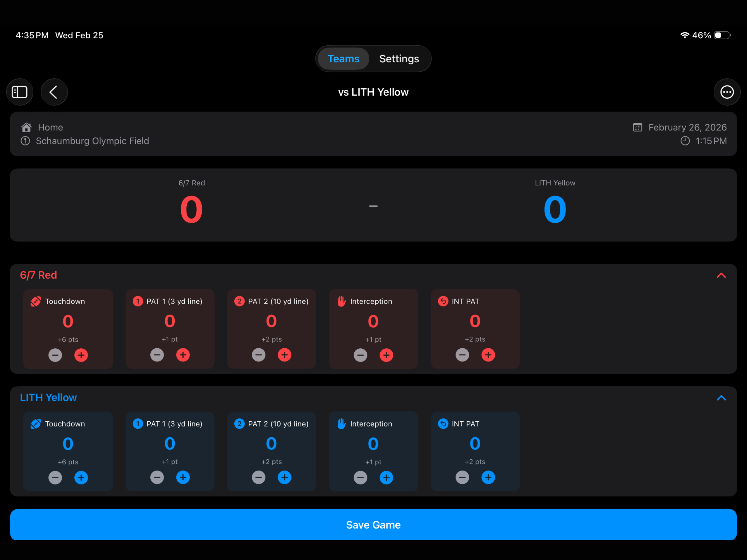Add a PAT 1 for 6/7 Red
Screen dimensions: 747x560
point(183,355)
